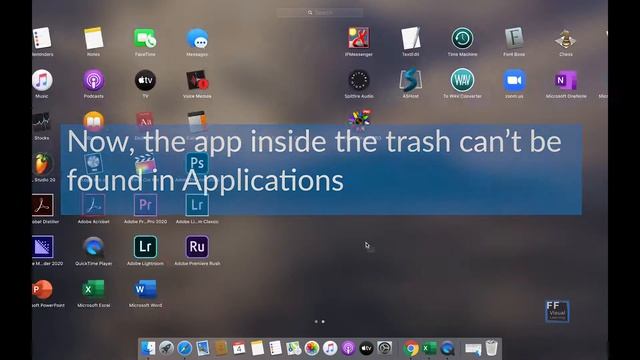The image size is (640, 360).
Task: Open Podcasts in the Launchpad grid
Action: [93, 80]
